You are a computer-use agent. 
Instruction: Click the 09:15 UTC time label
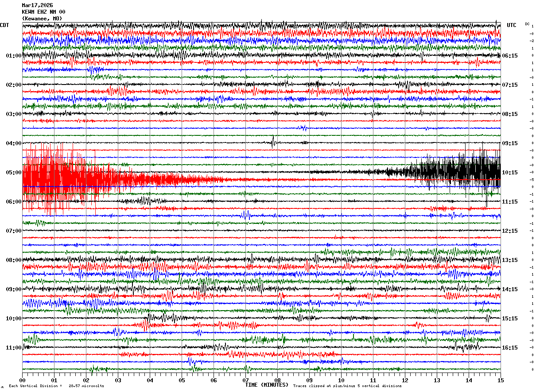click(x=510, y=143)
